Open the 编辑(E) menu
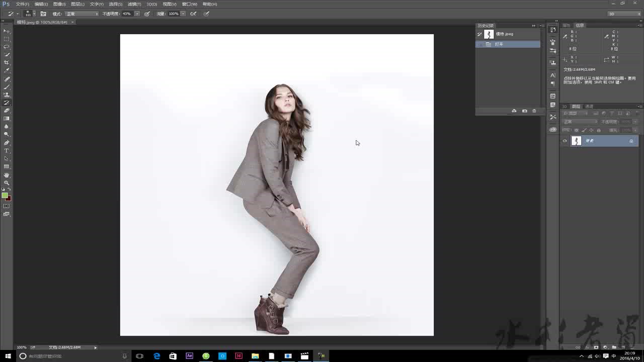The width and height of the screenshot is (644, 362). pyautogui.click(x=41, y=4)
